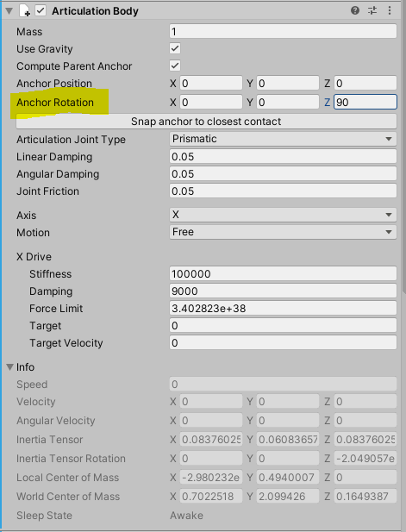Disable the Articulation Body component checkbox
Image resolution: width=406 pixels, height=532 pixels.
[x=41, y=10]
